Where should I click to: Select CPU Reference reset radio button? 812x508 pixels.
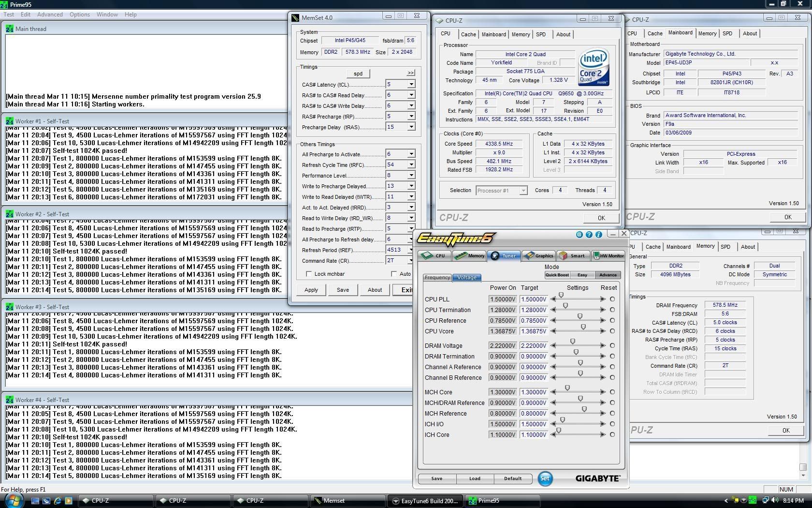pyautogui.click(x=612, y=321)
